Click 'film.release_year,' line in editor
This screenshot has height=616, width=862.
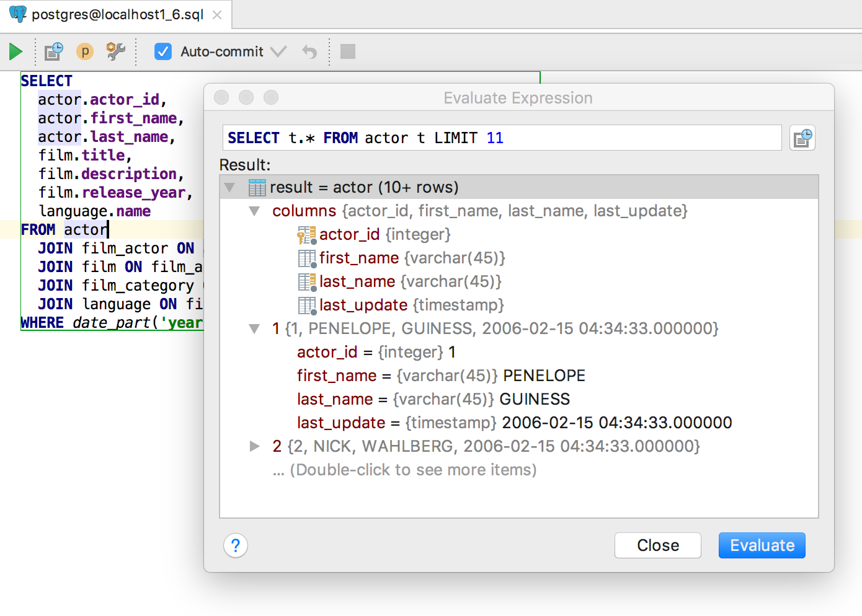click(116, 193)
